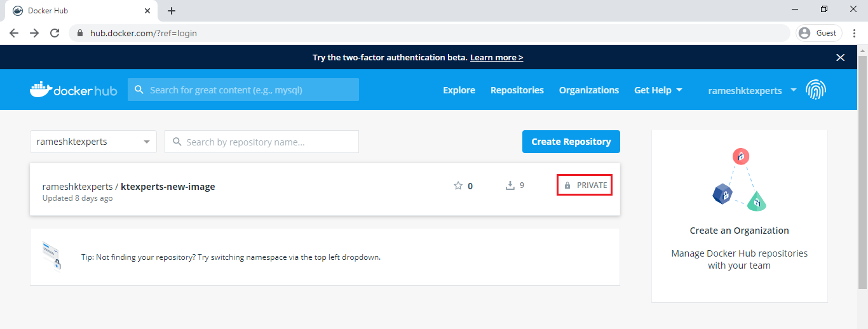Open the Explore menu item
The image size is (868, 329).
coord(459,90)
